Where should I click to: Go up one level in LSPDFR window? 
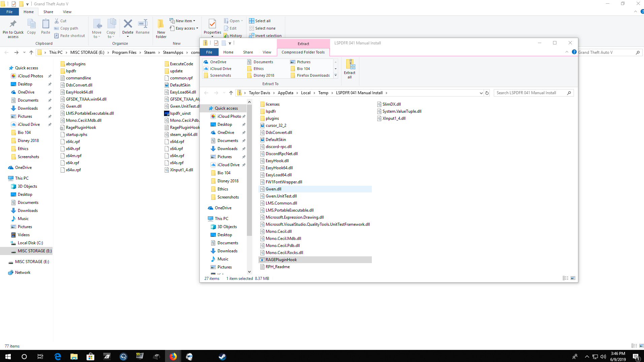(231, 93)
